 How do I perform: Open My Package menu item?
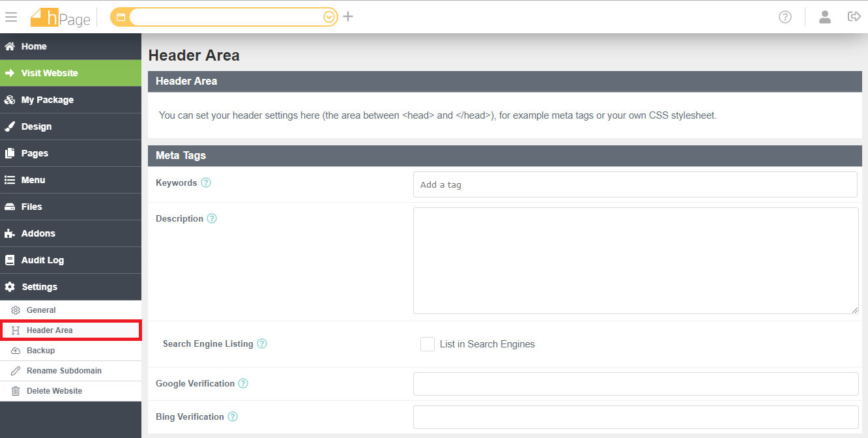click(70, 100)
